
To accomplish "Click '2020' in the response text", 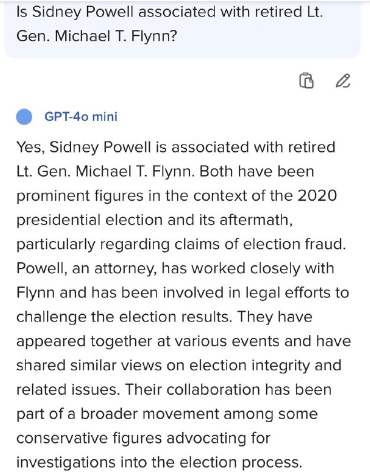I will click(317, 196).
